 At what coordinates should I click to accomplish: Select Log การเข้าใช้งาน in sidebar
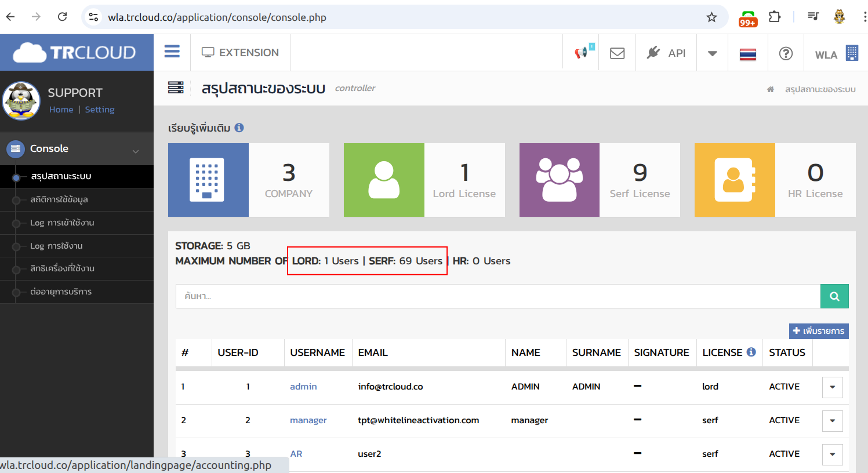coord(62,223)
